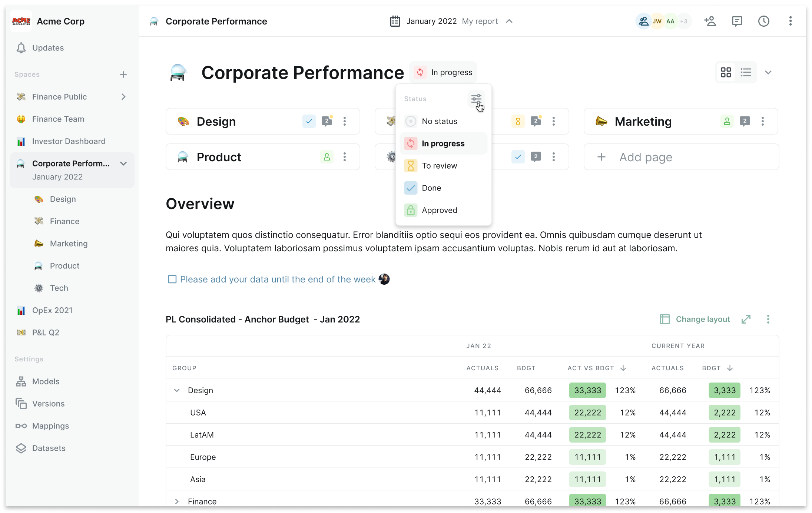This screenshot has width=812, height=513.
Task: Click plus icon to add a Space
Action: [123, 75]
